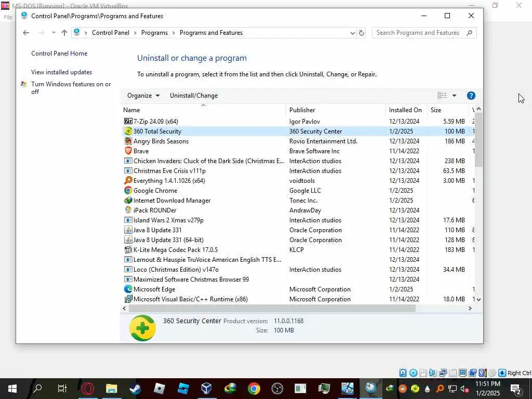Click the muted speaker tray icon
The height and width of the screenshot is (399, 532).
tap(464, 389)
